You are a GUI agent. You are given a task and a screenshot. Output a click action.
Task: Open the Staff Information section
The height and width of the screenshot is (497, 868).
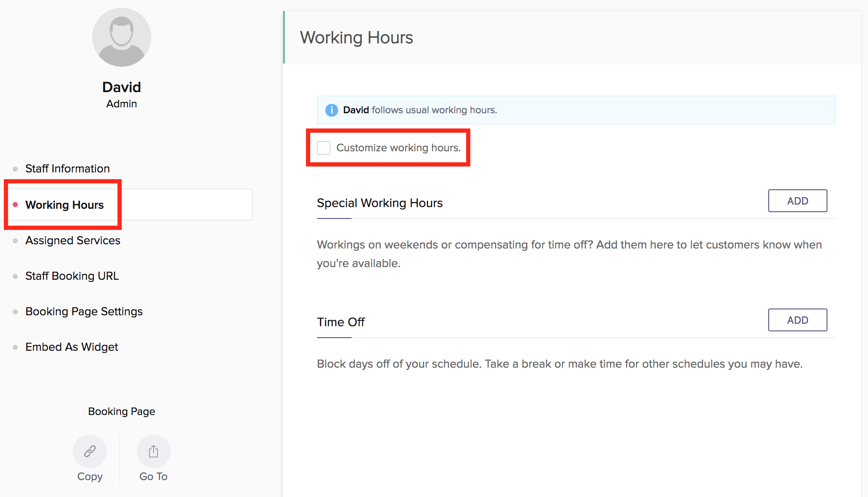click(x=67, y=169)
